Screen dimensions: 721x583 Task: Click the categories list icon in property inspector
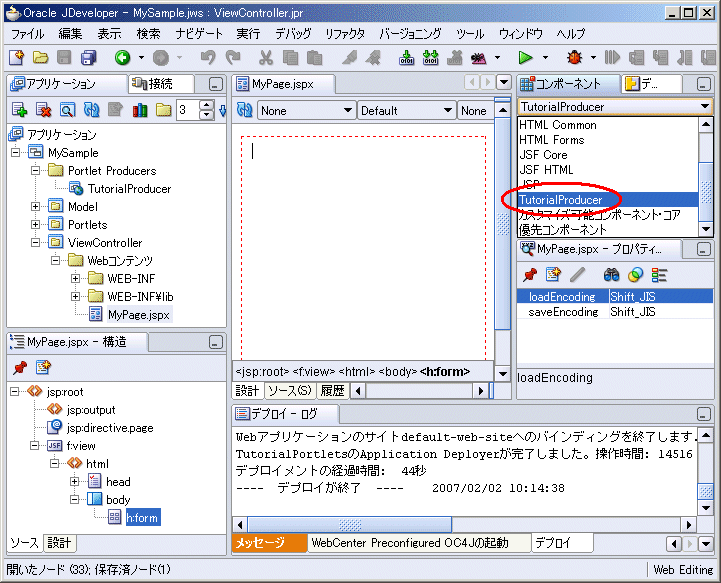point(659,275)
